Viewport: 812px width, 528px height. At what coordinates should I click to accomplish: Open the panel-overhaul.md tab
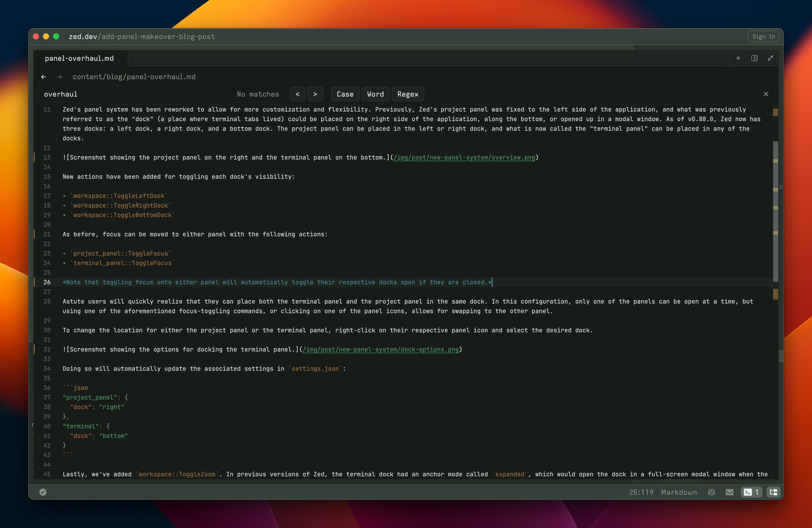(80, 58)
